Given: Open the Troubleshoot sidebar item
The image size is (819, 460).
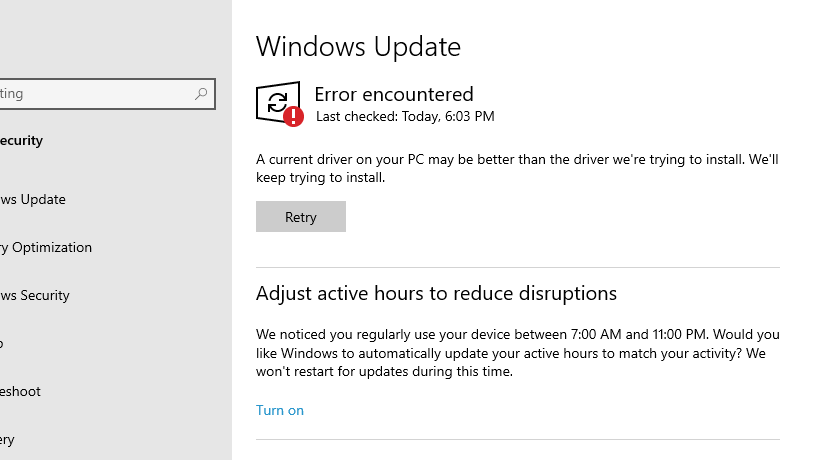Looking at the screenshot, I should (x=21, y=391).
